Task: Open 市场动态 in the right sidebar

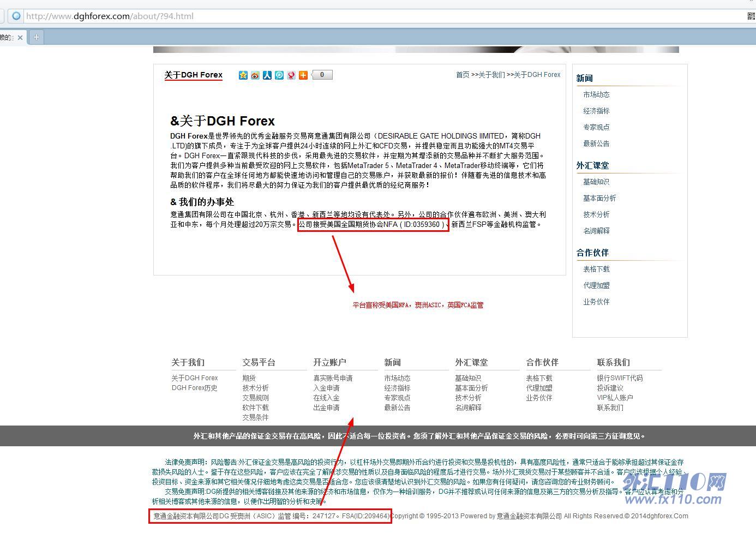Action: pyautogui.click(x=596, y=94)
